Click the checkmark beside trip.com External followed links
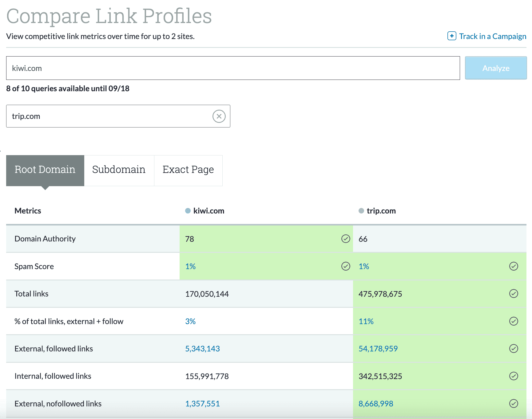Image resolution: width=532 pixels, height=419 pixels. tap(513, 349)
